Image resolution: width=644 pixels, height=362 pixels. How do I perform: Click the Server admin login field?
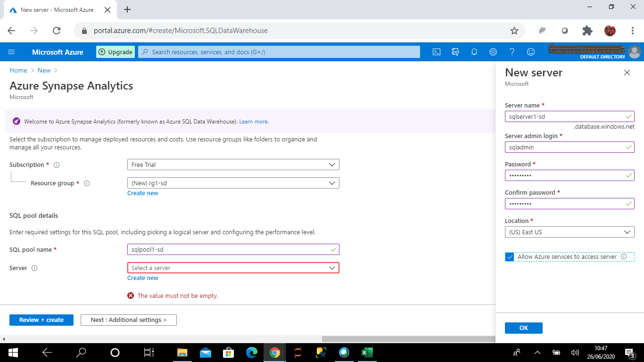point(570,147)
